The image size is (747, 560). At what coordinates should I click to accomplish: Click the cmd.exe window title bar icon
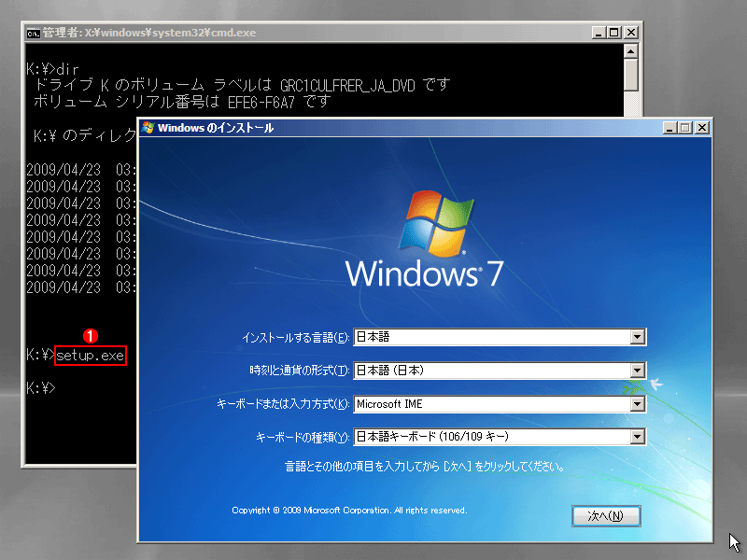click(x=33, y=33)
